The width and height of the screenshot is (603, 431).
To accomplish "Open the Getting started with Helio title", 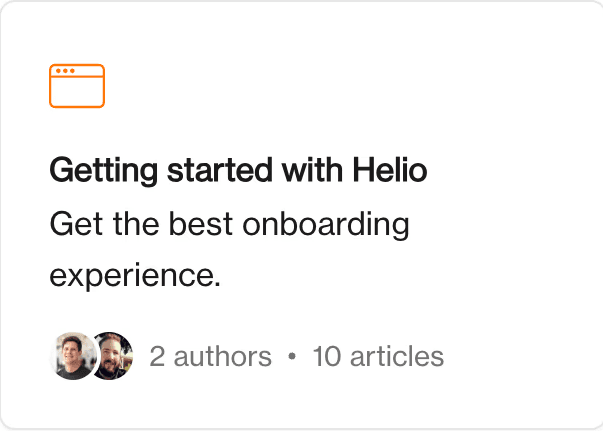I will point(238,170).
